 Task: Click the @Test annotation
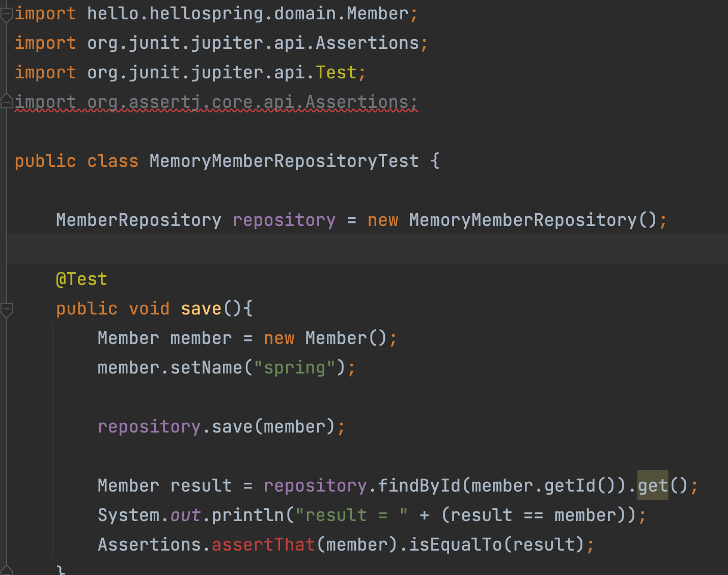81,279
